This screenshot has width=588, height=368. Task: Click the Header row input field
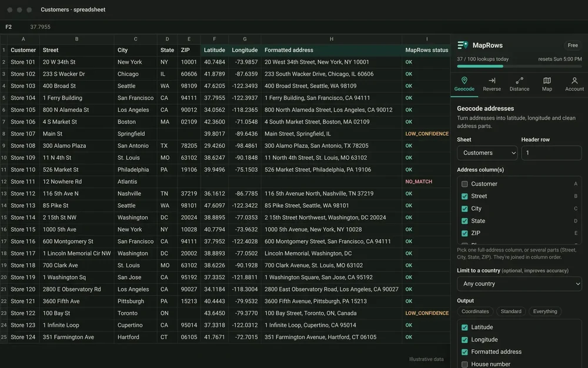click(x=552, y=153)
